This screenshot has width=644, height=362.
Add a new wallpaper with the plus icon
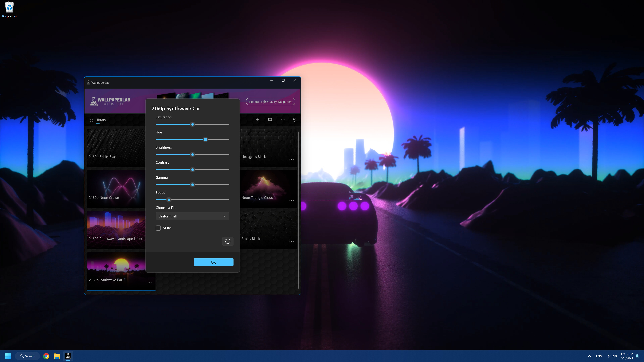[257, 119]
